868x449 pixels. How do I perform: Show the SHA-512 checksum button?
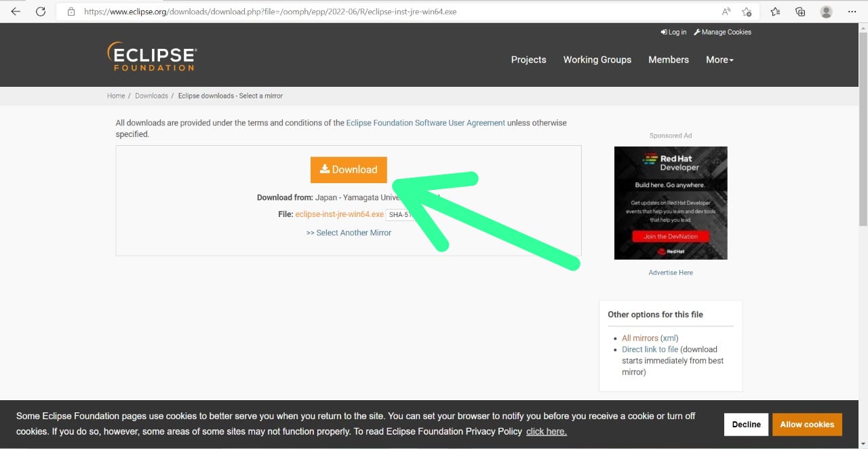coord(401,215)
